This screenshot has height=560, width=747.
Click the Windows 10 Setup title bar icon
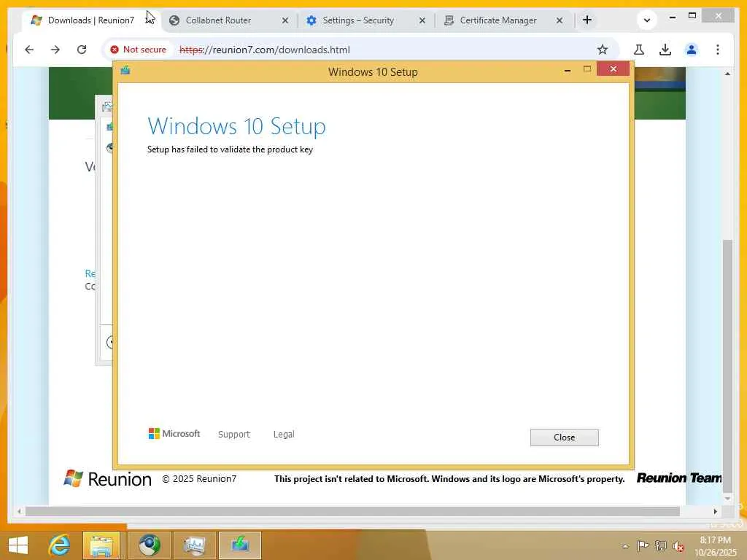coord(125,71)
